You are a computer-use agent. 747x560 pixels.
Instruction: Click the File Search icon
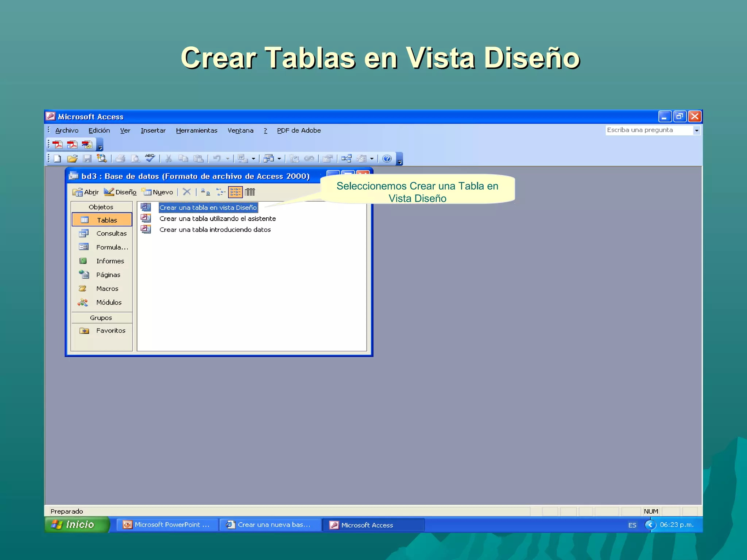point(102,159)
